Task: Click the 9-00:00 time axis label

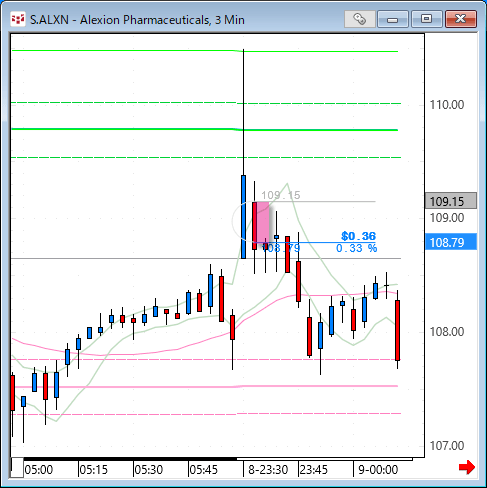Action: tap(378, 470)
